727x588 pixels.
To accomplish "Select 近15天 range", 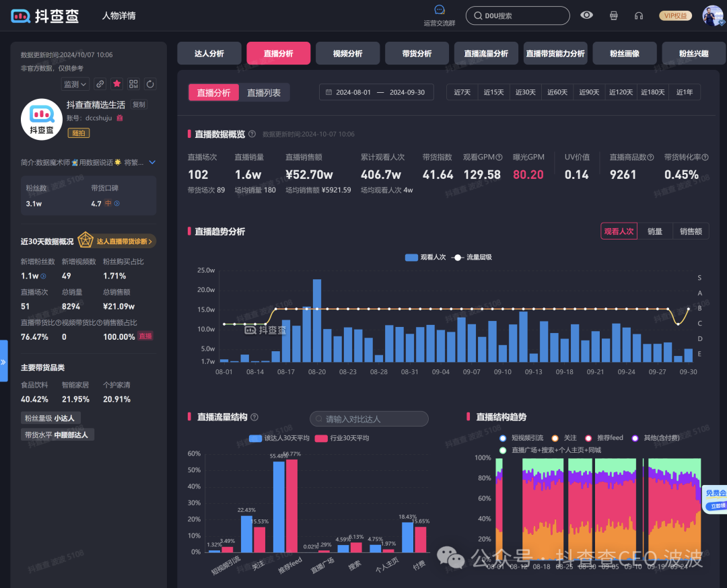I will pos(494,92).
